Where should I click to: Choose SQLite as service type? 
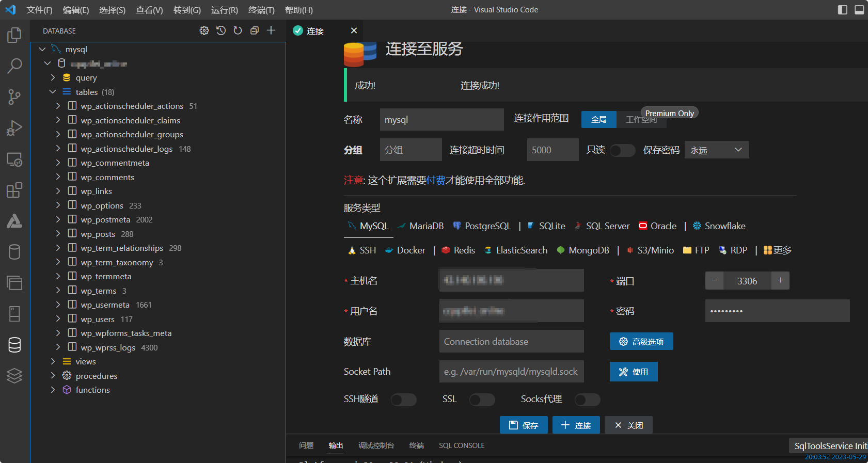546,226
